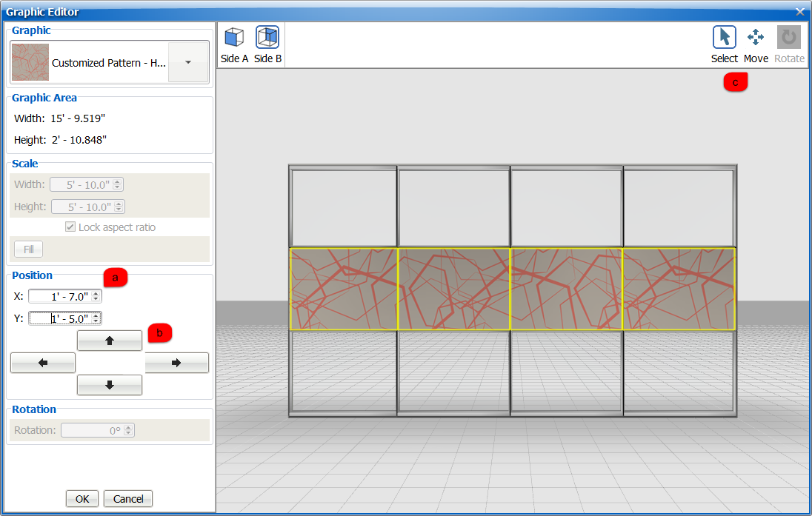812x516 pixels.
Task: Click the Position Y stepper arrows
Action: [96, 318]
